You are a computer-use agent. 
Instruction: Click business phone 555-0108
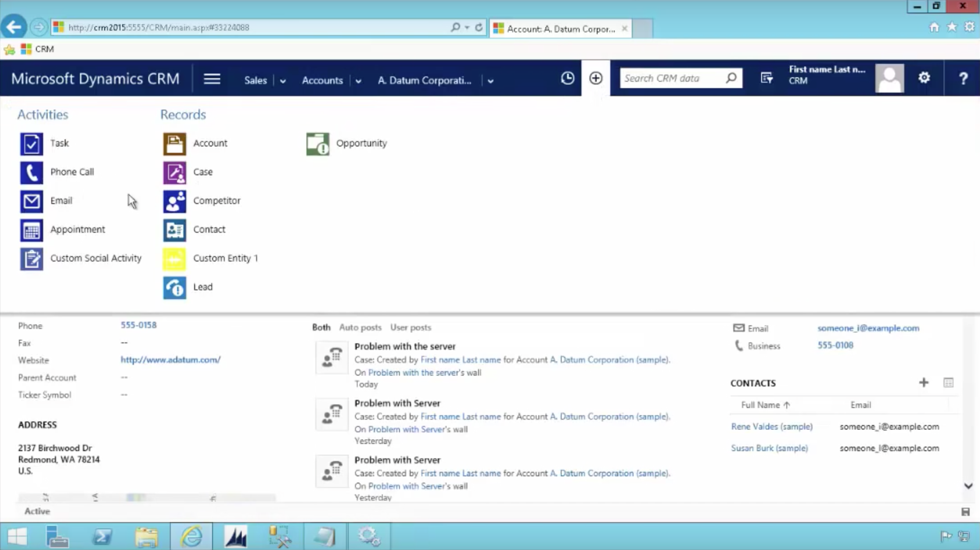835,345
